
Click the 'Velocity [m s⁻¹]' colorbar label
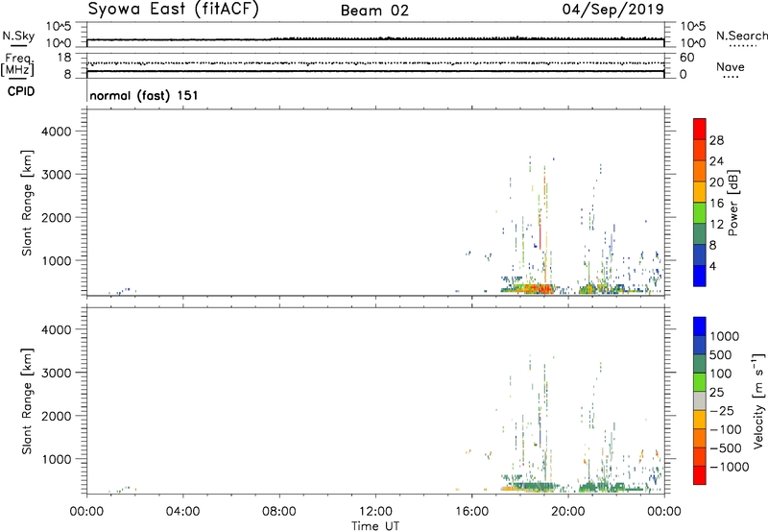(x=758, y=400)
